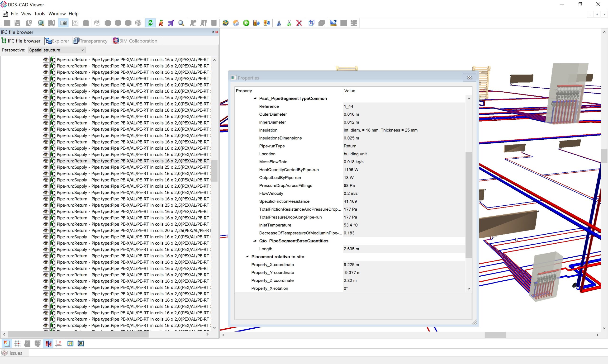Viewport: 608px width, 364px height.
Task: Open the File menu
Action: pos(14,14)
